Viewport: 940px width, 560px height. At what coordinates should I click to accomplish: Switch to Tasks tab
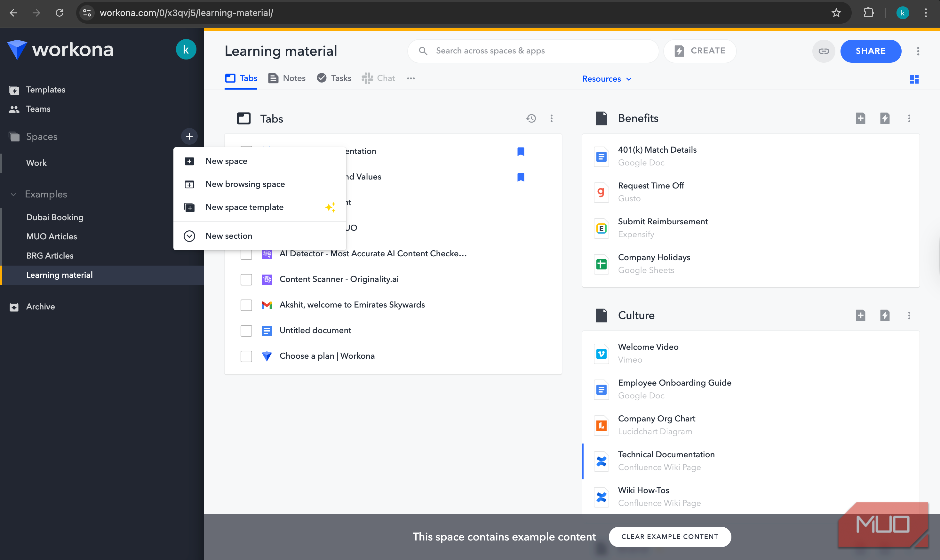(334, 78)
